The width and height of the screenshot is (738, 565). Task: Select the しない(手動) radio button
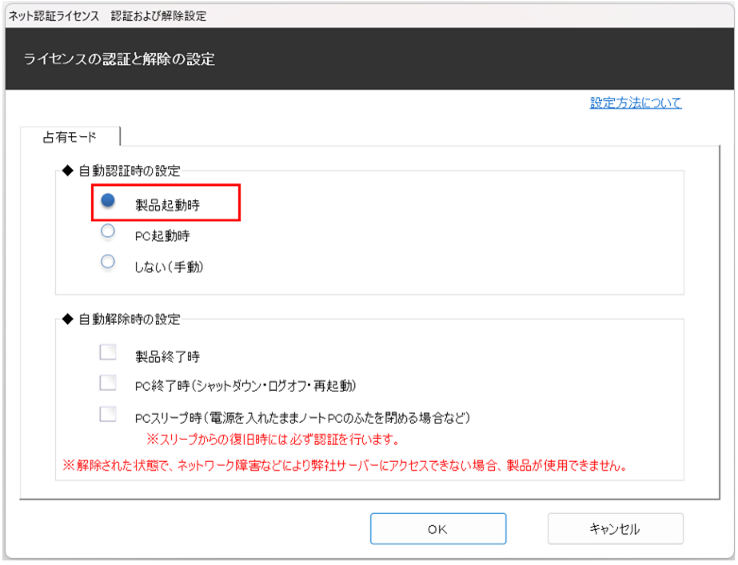[x=108, y=263]
